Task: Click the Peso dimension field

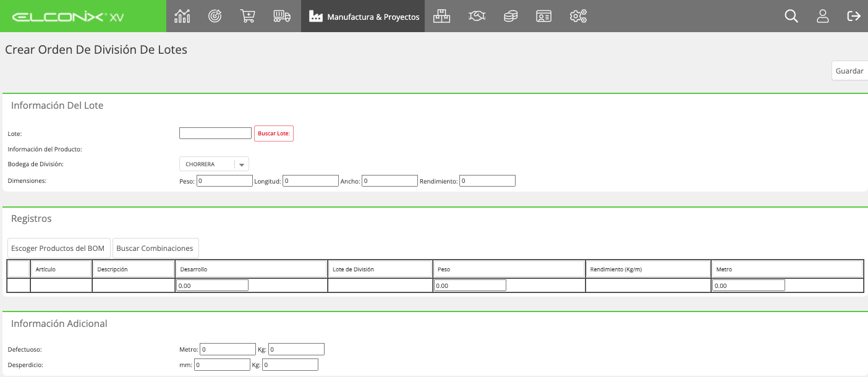Action: click(x=224, y=181)
